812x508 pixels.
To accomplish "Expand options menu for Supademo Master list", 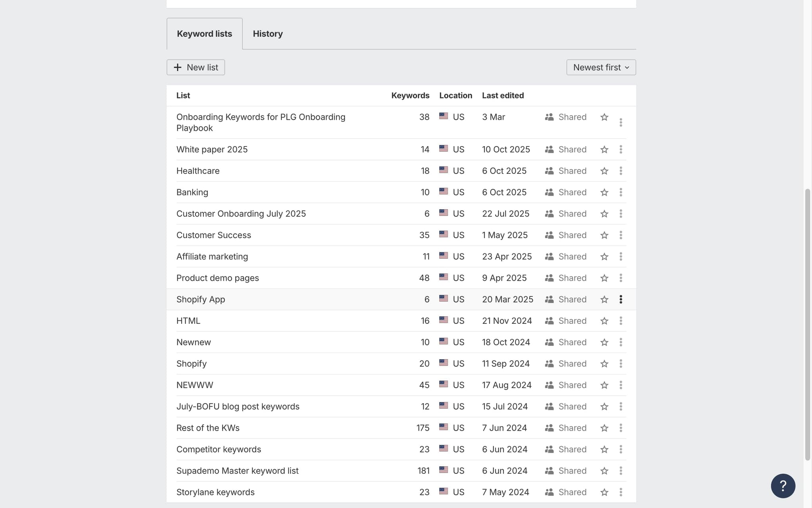I will point(620,471).
